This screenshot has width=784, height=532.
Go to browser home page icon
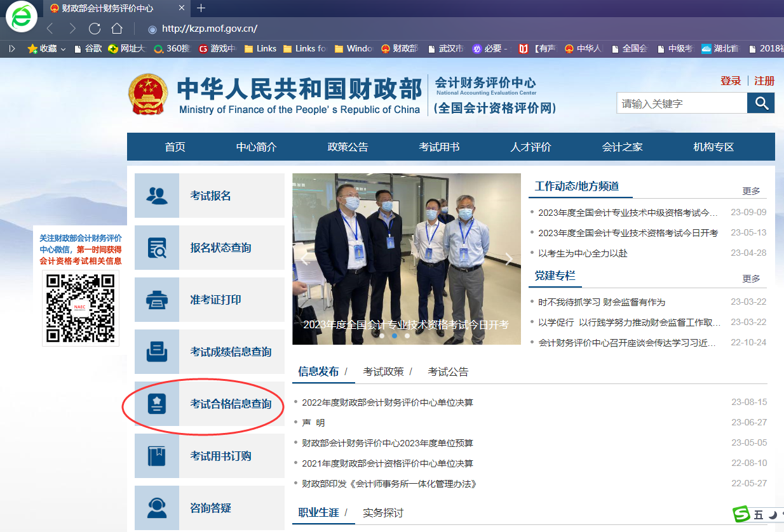[x=116, y=29]
